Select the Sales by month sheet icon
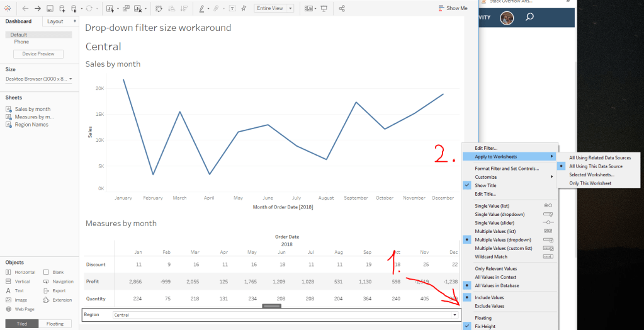Image resolution: width=644 pixels, height=330 pixels. (9, 109)
